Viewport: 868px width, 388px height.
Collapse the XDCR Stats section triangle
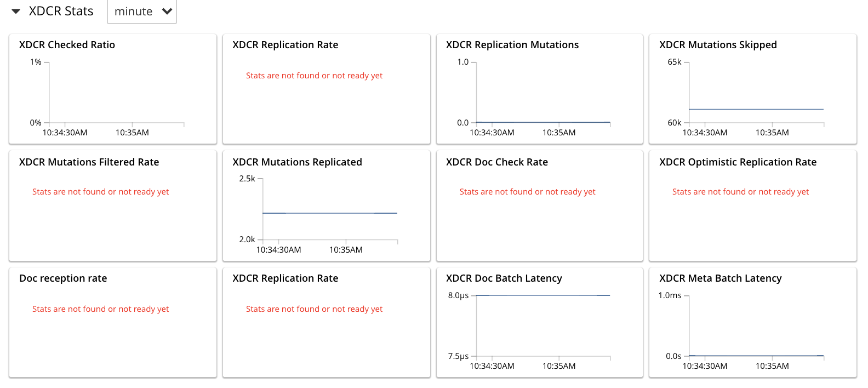pyautogui.click(x=16, y=12)
